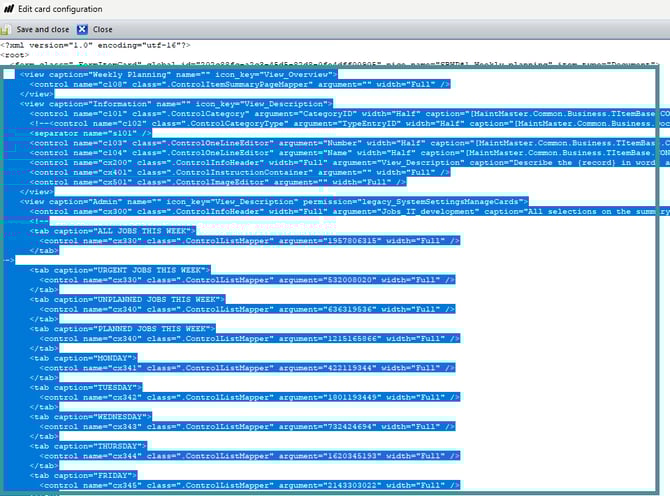Click the control line with argument "636319536"
This screenshot has height=496, width=670.
coord(247,309)
